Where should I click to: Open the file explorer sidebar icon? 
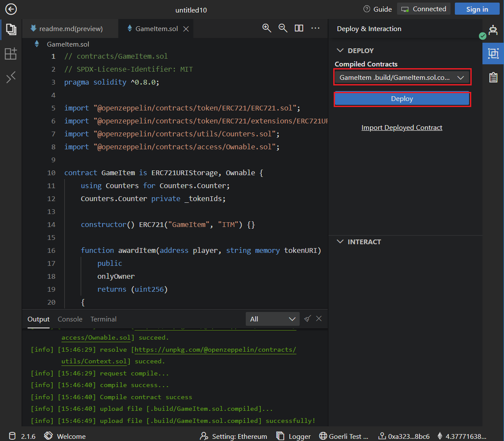[11, 29]
